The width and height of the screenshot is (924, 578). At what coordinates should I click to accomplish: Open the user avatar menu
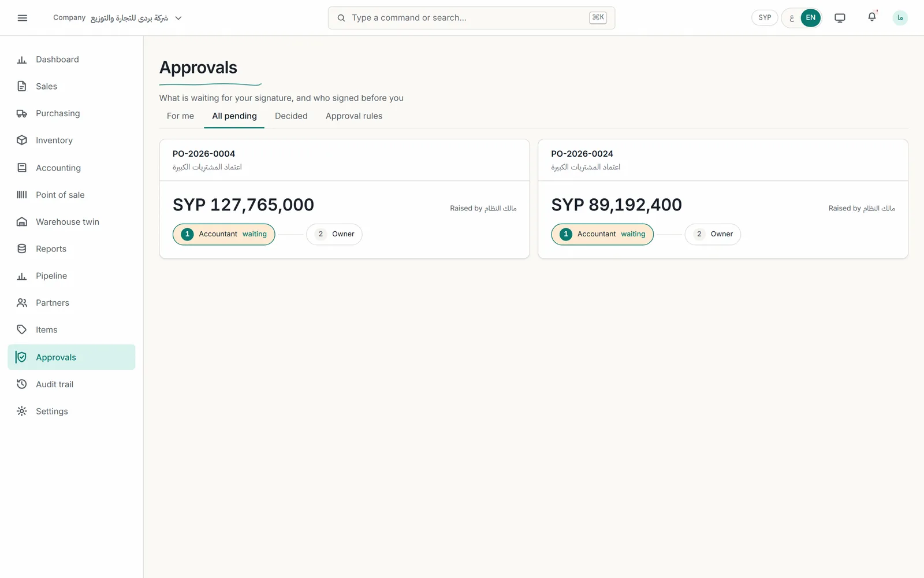(x=900, y=18)
